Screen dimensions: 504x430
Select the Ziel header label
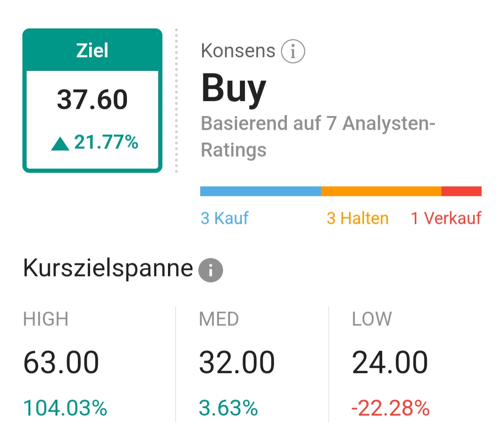[92, 50]
